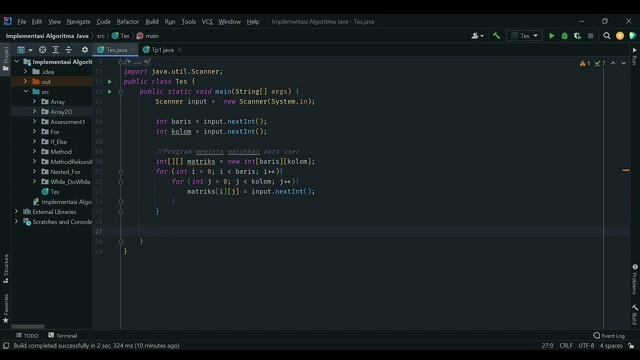Select the If_Else package
This screenshot has height=360, width=640.
(x=58, y=142)
